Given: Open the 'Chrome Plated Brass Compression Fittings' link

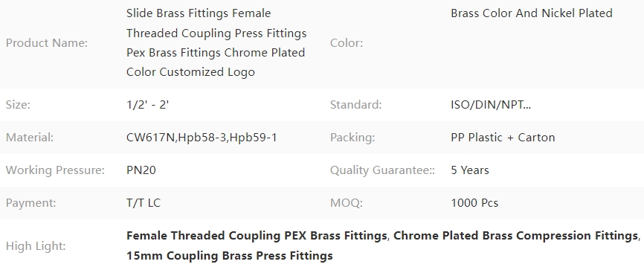Looking at the screenshot, I should pyautogui.click(x=515, y=236).
